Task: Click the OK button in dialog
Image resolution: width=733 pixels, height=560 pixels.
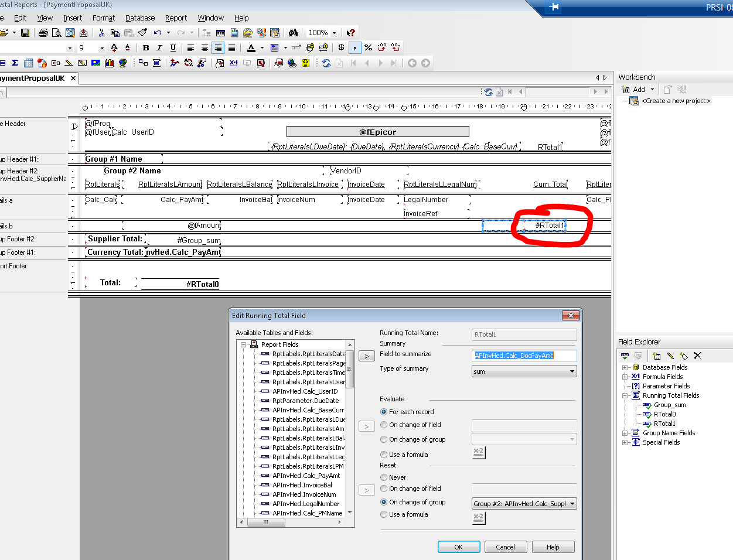Action: (458, 547)
